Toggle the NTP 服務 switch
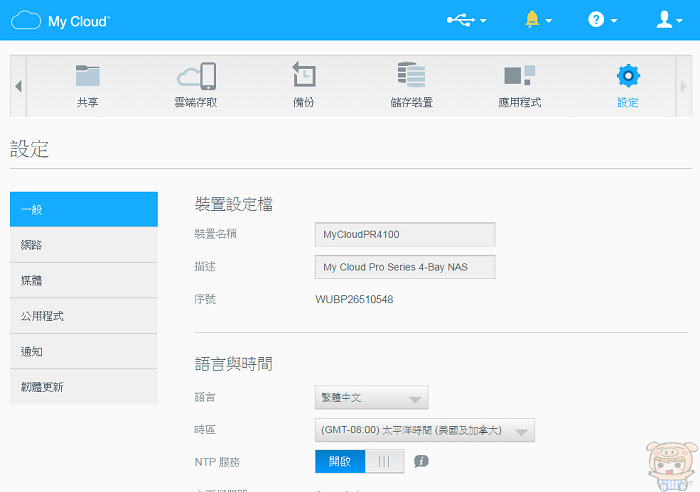Screen dimensions: 700x492 tap(360, 461)
